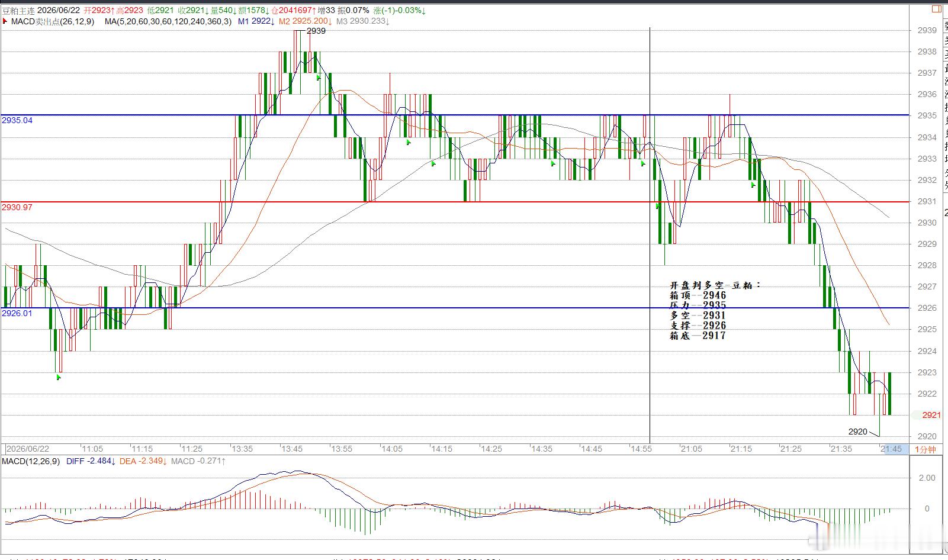Select the 1分钟 period button
Image resolution: width=948 pixels, height=560 pixels.
[x=925, y=449]
